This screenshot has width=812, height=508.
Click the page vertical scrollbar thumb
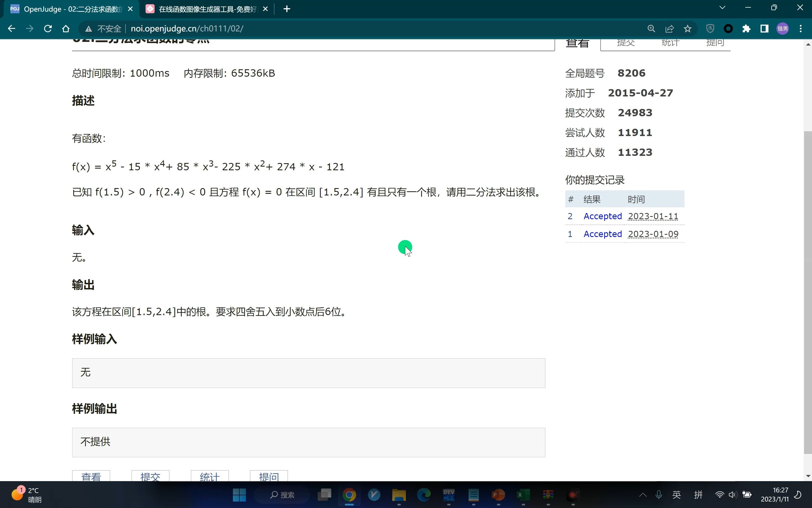click(x=808, y=292)
